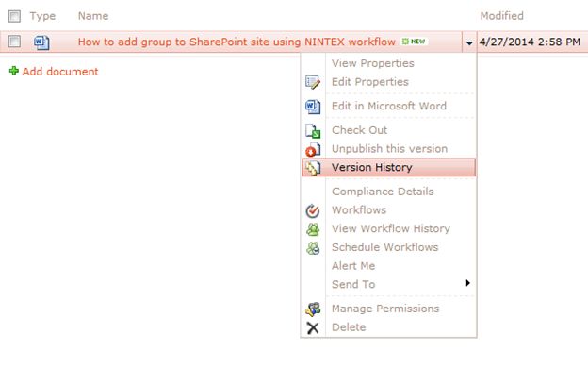Click the Word document type icon in the row
The image size is (588, 368).
[41, 42]
